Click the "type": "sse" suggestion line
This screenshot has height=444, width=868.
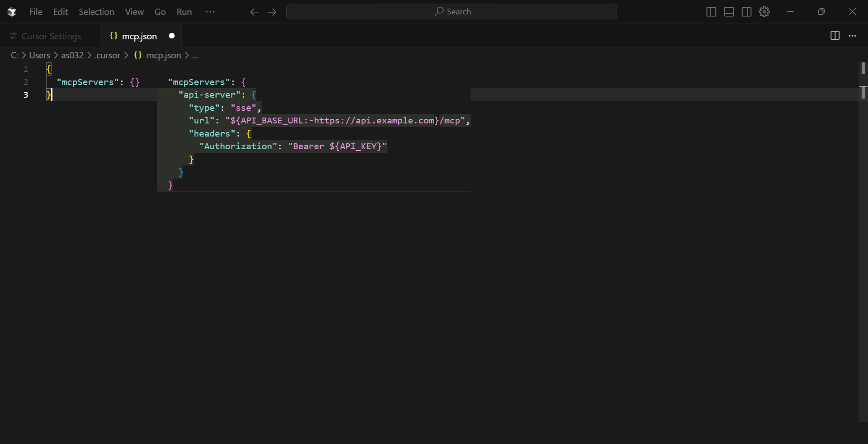point(225,108)
